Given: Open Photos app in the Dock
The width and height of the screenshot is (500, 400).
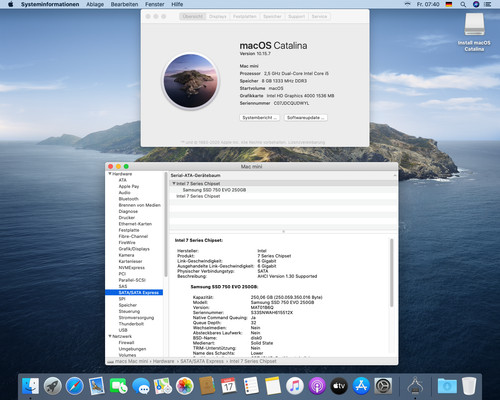Looking at the screenshot, I should click(185, 386).
